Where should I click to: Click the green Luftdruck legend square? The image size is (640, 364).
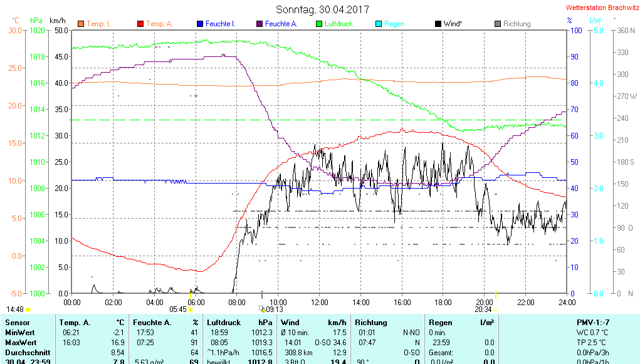click(x=319, y=24)
